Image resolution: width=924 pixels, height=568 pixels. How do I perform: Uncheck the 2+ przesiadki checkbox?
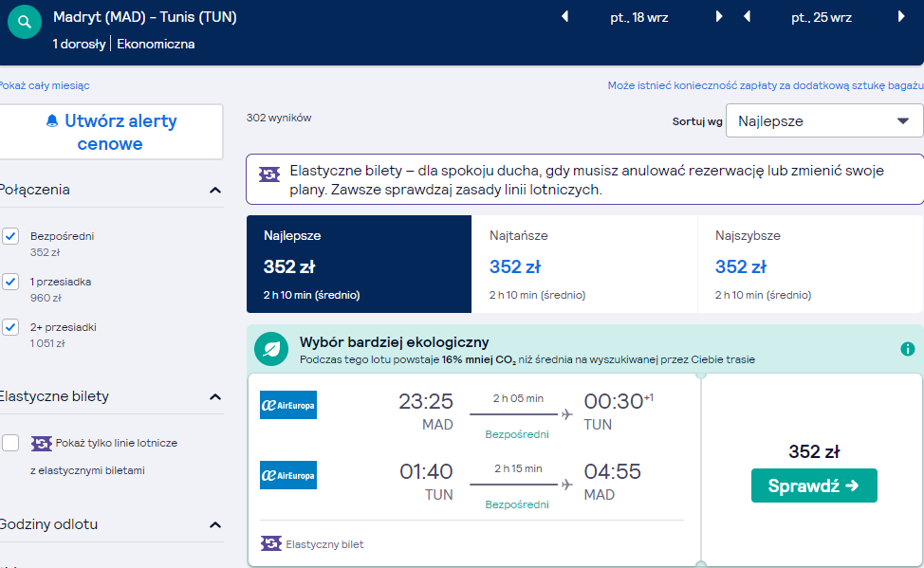pos(10,326)
